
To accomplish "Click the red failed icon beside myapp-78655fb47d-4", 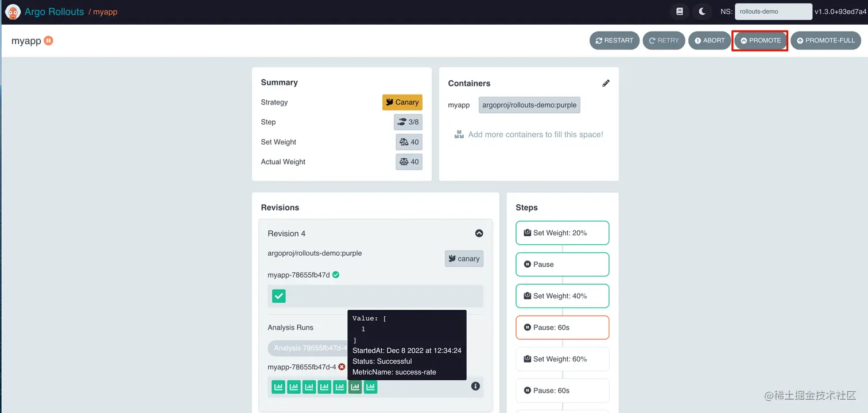I will [342, 367].
